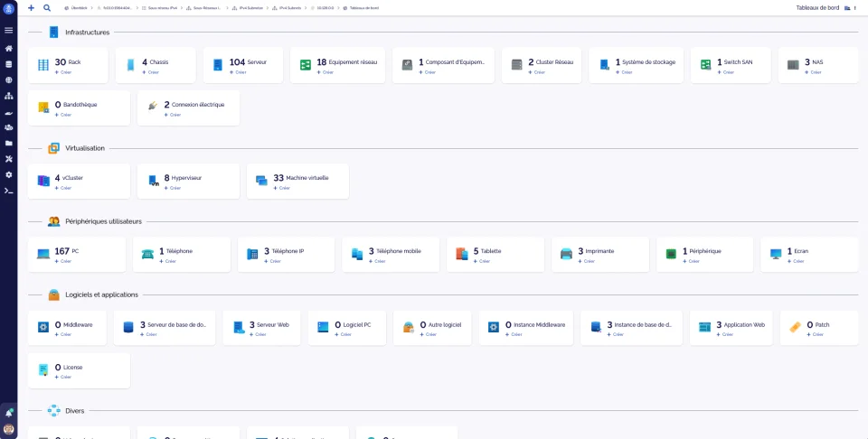
Task: Click the plus icon in top bar
Action: [31, 8]
